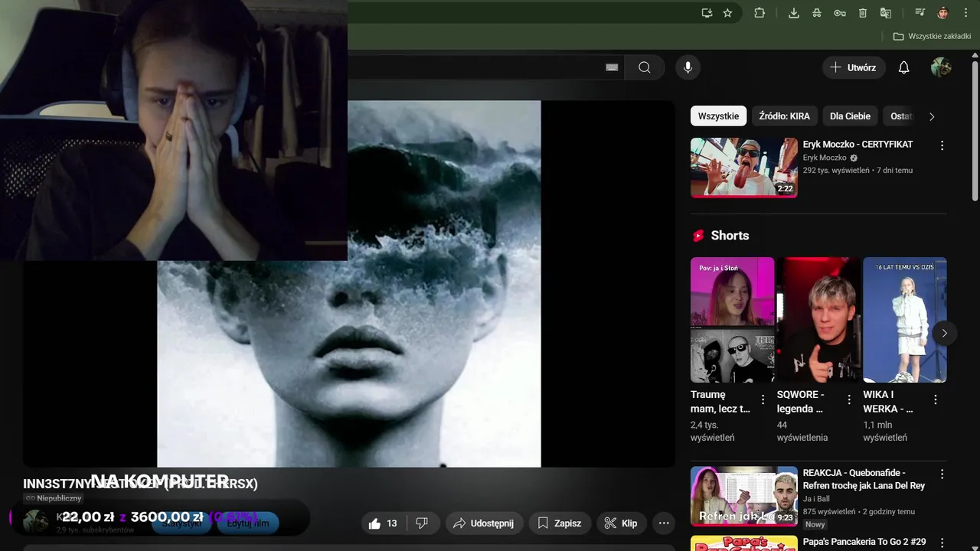Bookmark this page with the star icon
This screenshot has width=980, height=551.
coord(727,13)
